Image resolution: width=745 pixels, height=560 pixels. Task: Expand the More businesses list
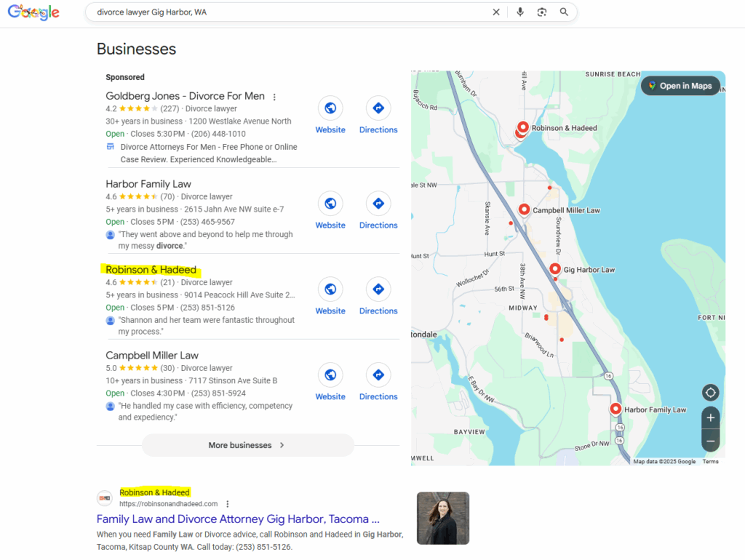pos(247,445)
